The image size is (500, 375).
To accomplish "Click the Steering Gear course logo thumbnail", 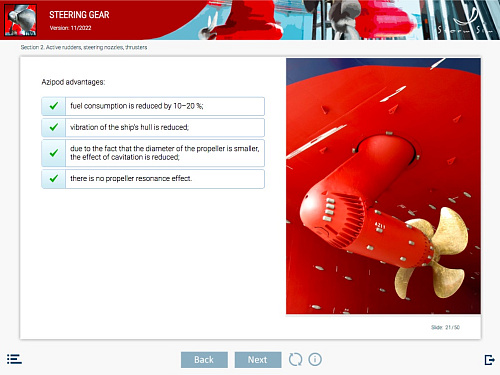I will pos(20,20).
